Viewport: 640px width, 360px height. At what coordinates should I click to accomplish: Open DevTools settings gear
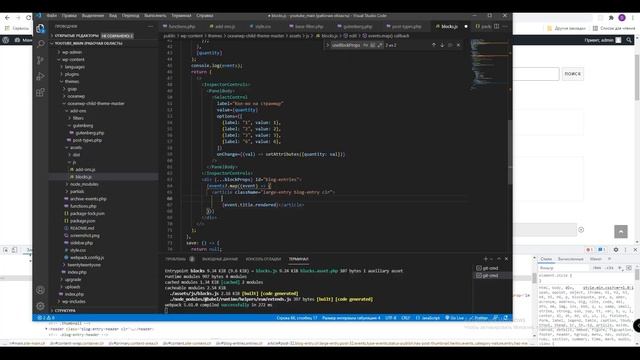[x=616, y=249]
